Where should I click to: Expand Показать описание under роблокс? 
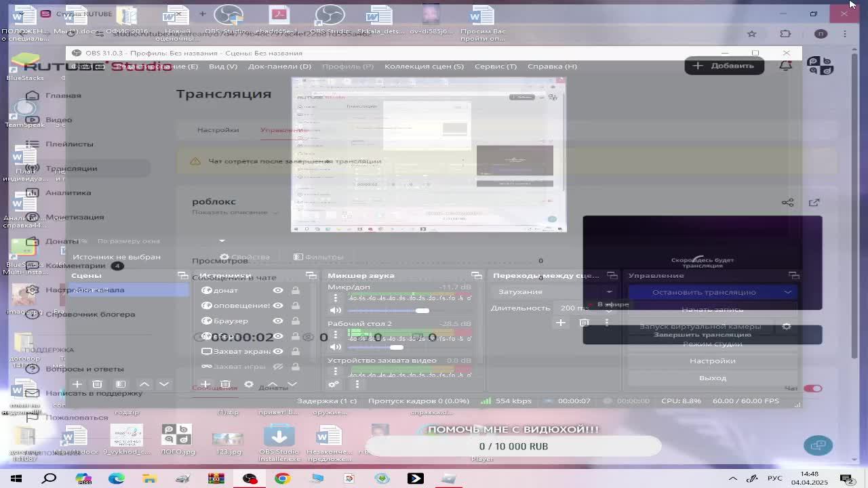coord(235,212)
